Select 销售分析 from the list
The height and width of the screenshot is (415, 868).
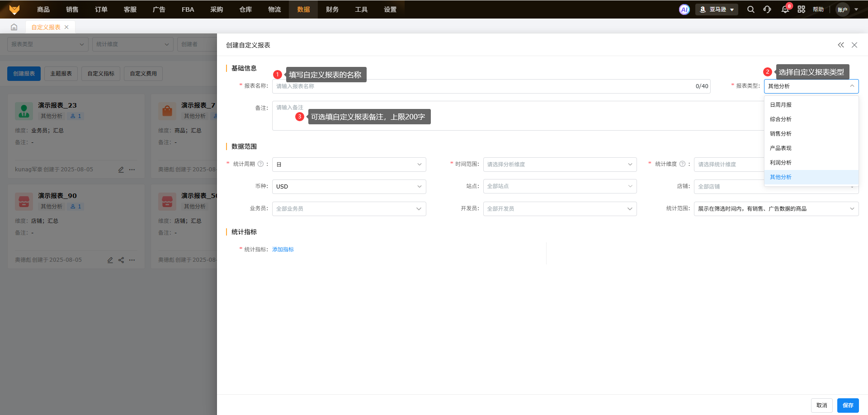pyautogui.click(x=811, y=134)
